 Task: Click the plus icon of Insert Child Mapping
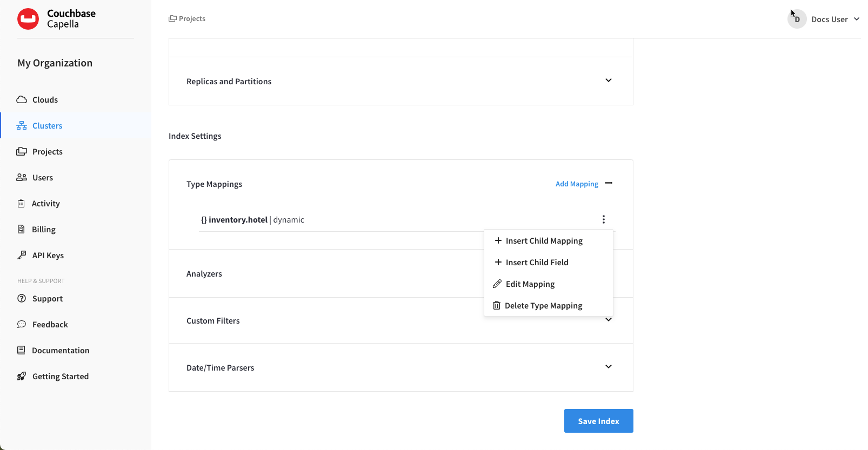[x=498, y=240]
